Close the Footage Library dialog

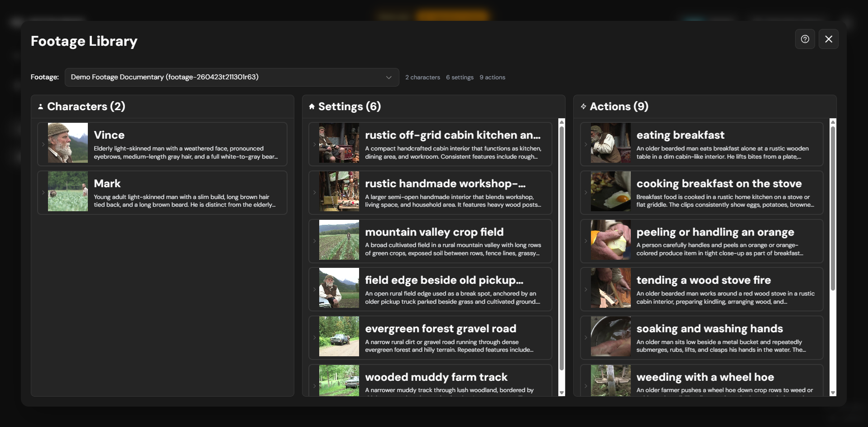(x=828, y=39)
